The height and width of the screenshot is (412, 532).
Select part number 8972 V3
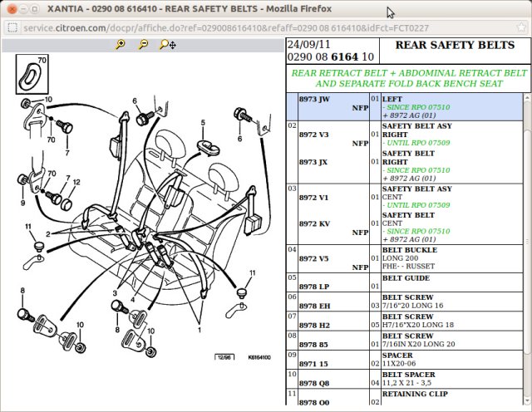[314, 135]
